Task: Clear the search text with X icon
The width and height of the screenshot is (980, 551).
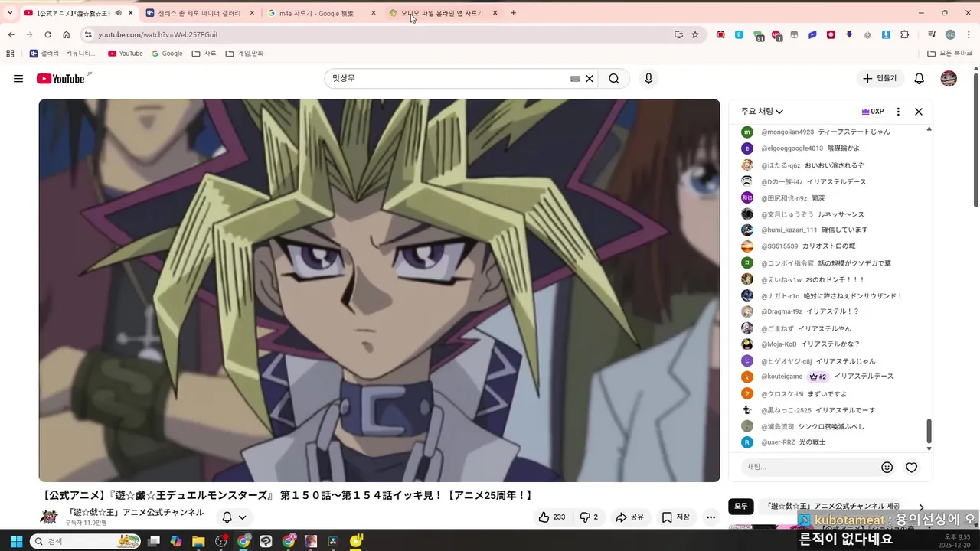Action: click(x=590, y=79)
